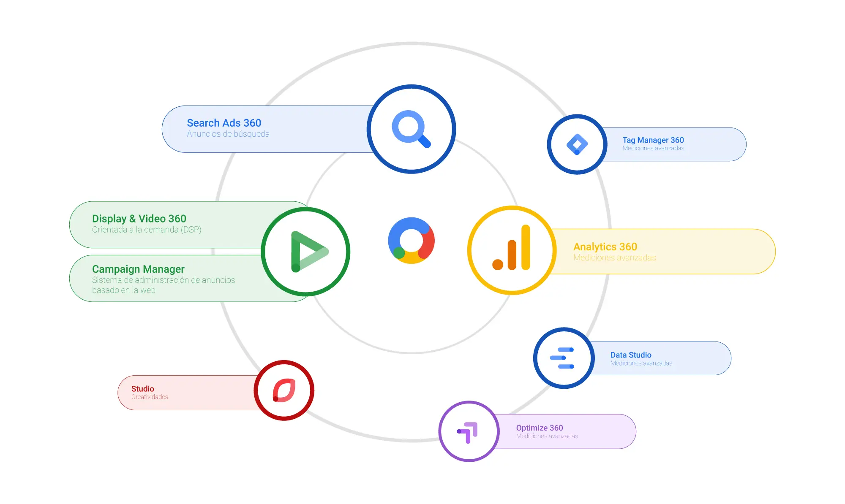Select the Orientada a la demanda (DSP) text
This screenshot has height=504, width=845.
point(147,230)
